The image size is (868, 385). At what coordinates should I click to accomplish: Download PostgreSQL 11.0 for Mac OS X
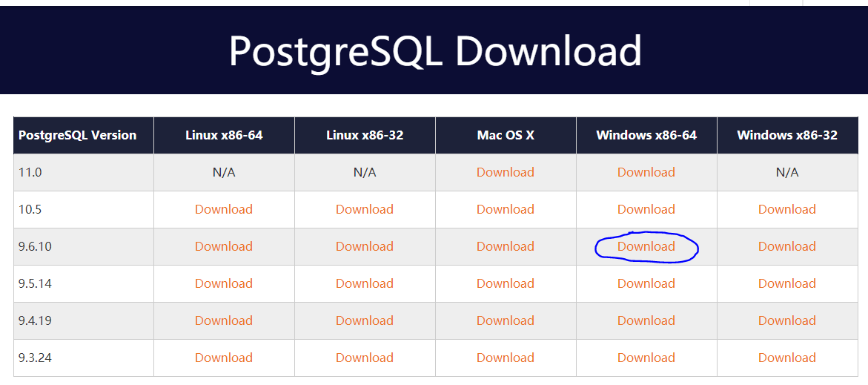click(x=506, y=172)
